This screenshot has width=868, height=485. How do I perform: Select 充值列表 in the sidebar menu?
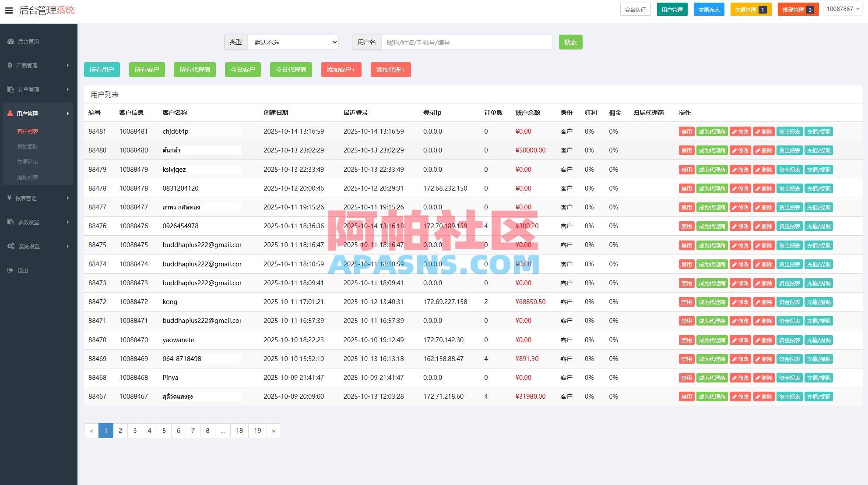28,162
